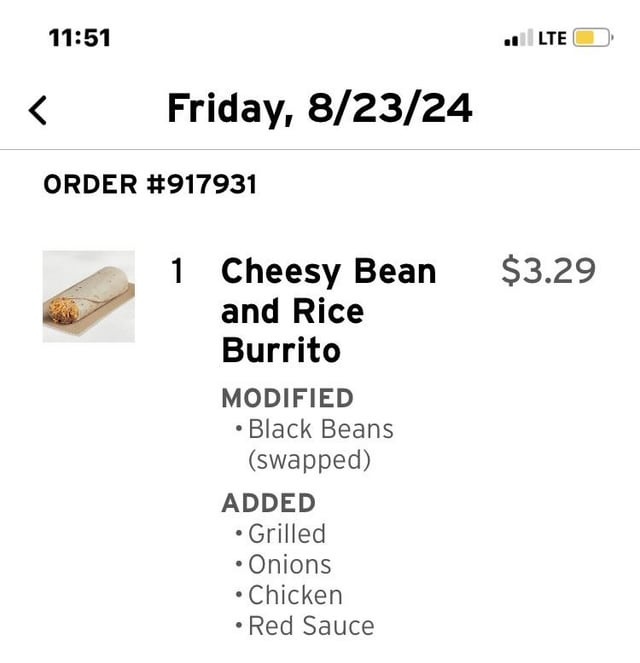Select the Grilled add-on entry
This screenshot has height=663, width=640.
(287, 534)
